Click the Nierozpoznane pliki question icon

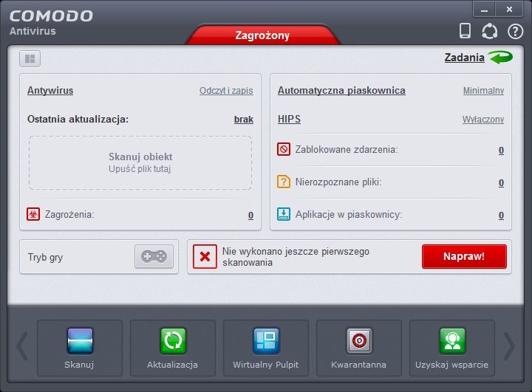(284, 182)
